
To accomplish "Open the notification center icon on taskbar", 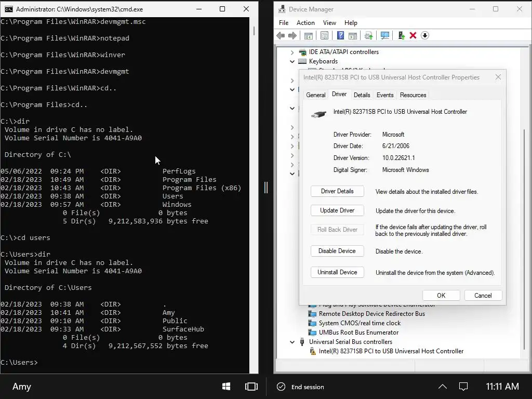I will pos(463,387).
